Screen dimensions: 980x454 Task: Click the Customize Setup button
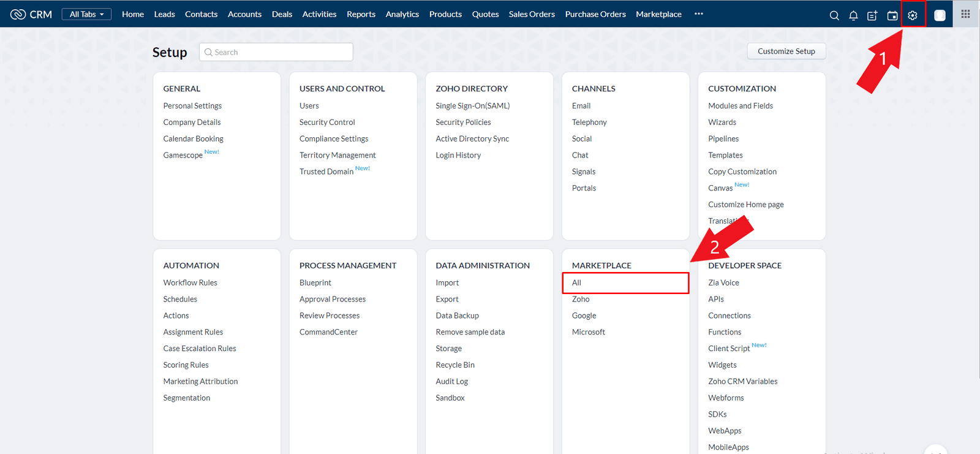[x=786, y=51]
